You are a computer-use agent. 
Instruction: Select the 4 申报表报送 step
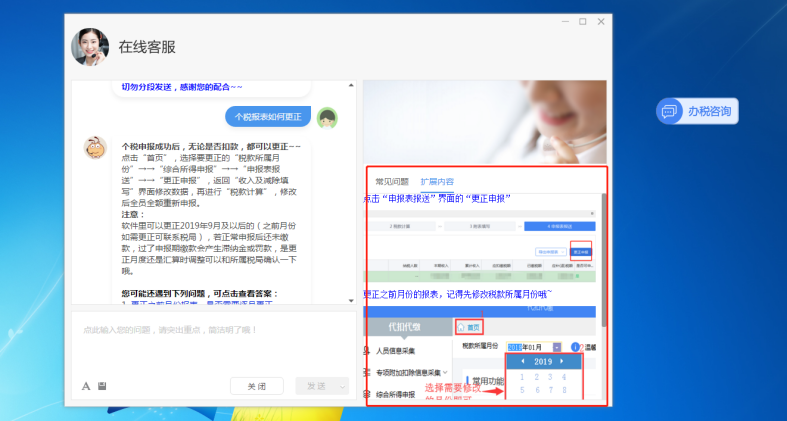pos(560,226)
